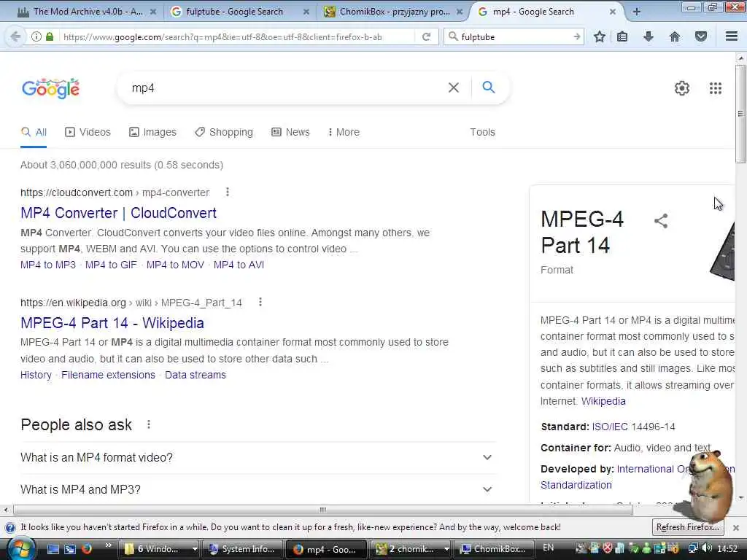Follow the MP4 to GIF sitelink
Image resolution: width=747 pixels, height=560 pixels.
point(111,265)
